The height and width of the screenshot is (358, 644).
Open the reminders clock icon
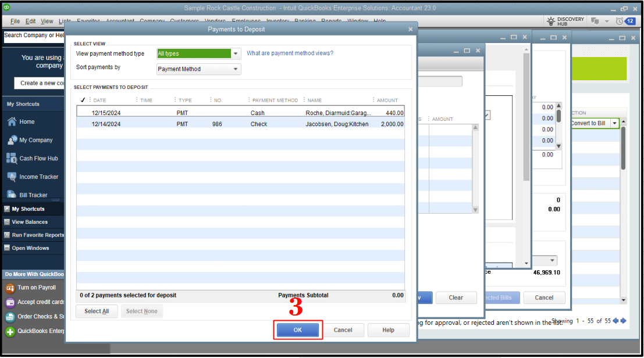click(620, 21)
